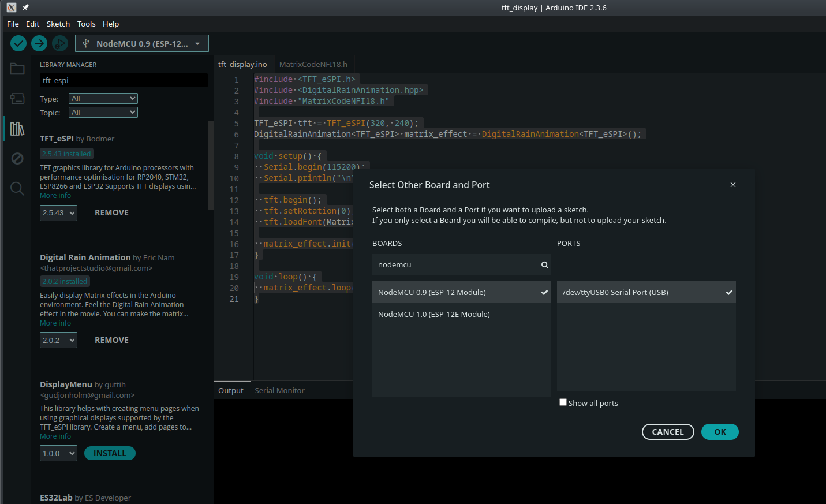The image size is (826, 504).
Task: Click the library search field containing tft_espi
Action: [x=124, y=80]
